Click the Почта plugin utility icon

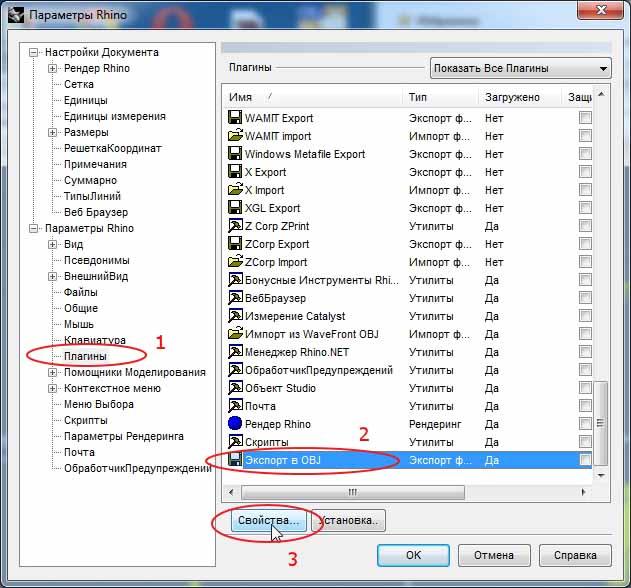coord(235,405)
